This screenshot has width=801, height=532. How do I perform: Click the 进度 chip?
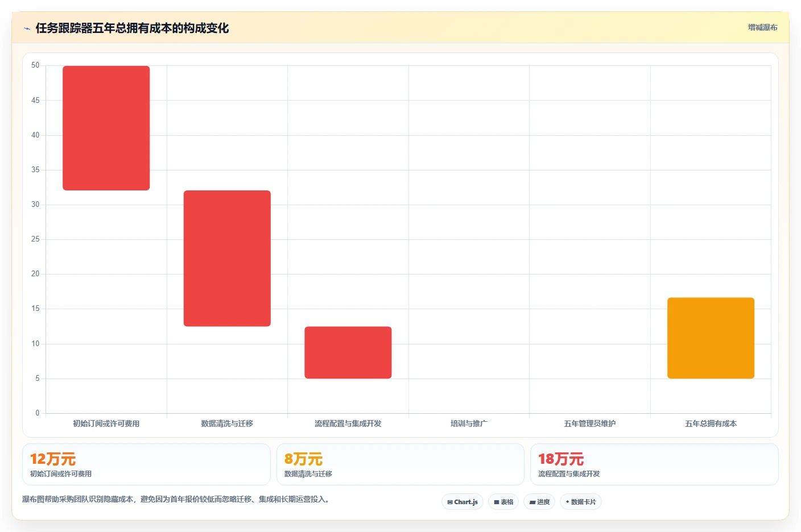(539, 502)
